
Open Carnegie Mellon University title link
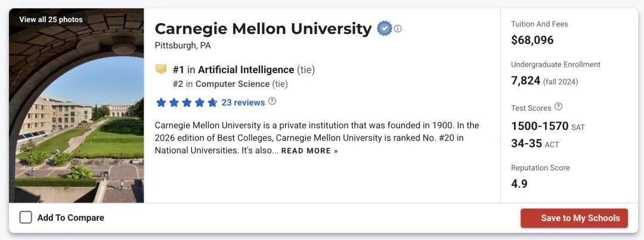click(x=263, y=29)
